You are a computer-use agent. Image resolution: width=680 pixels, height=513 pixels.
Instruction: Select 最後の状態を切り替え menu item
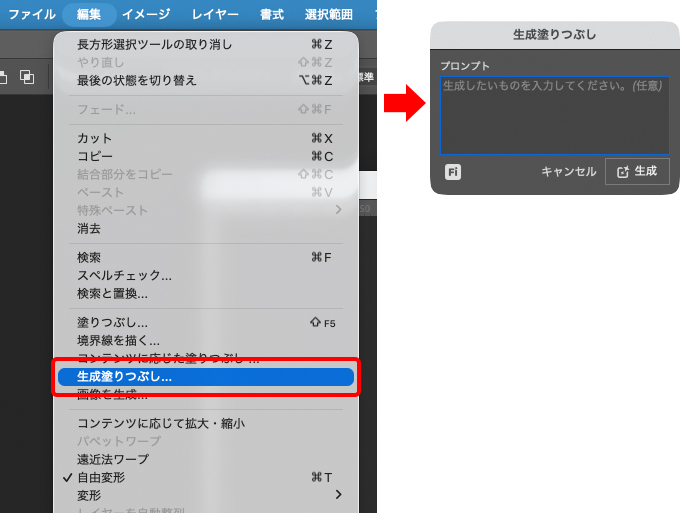(137, 80)
